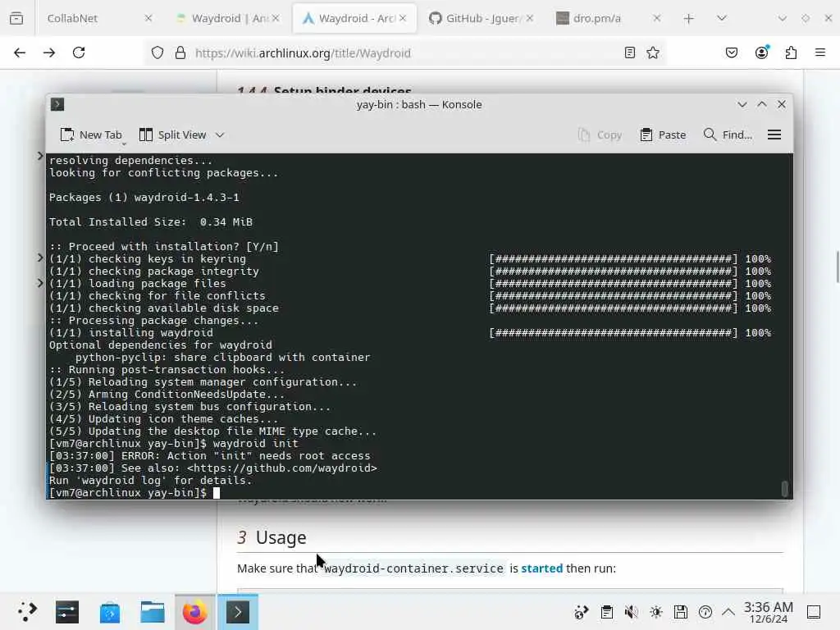Switch to the Waydroid Android tab
Viewport: 840px width, 630px height.
(x=229, y=18)
